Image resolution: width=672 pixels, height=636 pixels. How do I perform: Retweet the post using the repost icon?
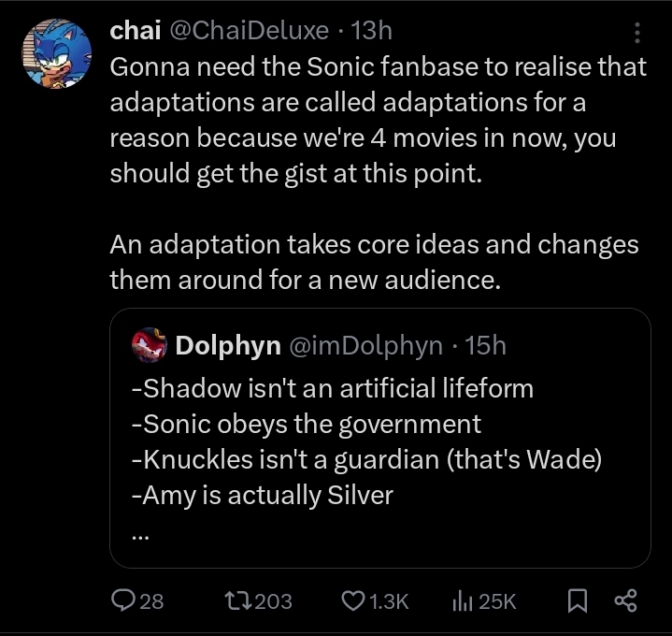pos(238,601)
